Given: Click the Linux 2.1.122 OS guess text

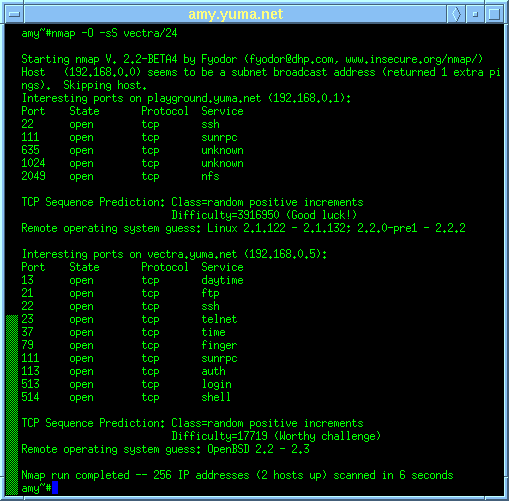Looking at the screenshot, I should tap(246, 228).
